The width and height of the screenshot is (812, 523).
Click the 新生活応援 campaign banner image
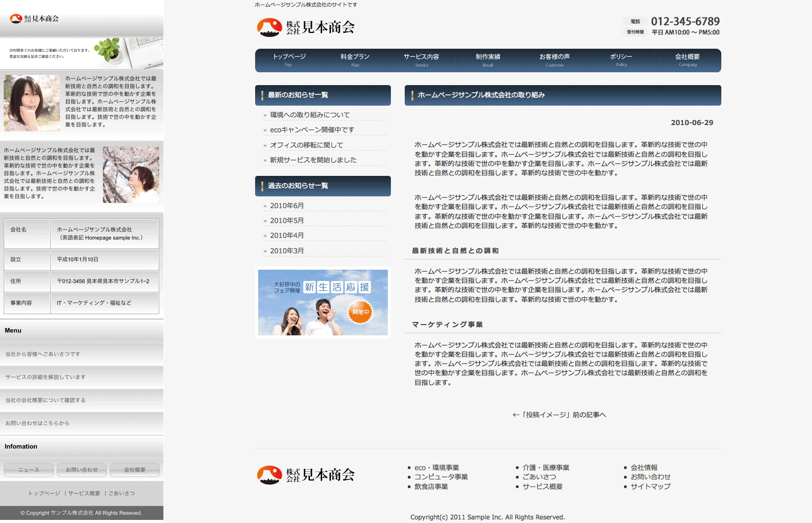(x=323, y=303)
